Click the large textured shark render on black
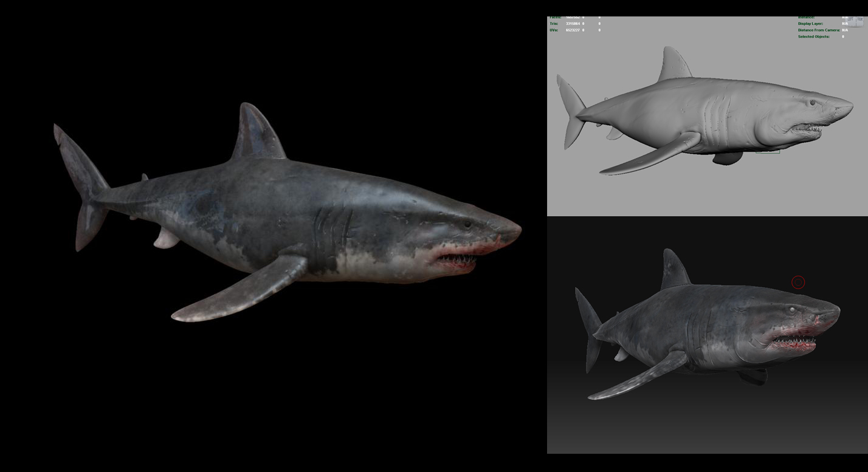Viewport: 868px width, 472px height. tap(287, 213)
